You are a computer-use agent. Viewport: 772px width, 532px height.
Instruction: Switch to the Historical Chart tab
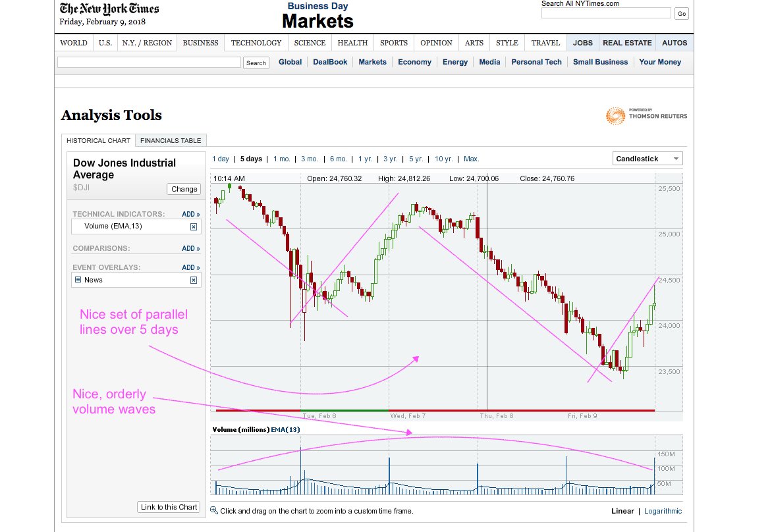click(98, 140)
